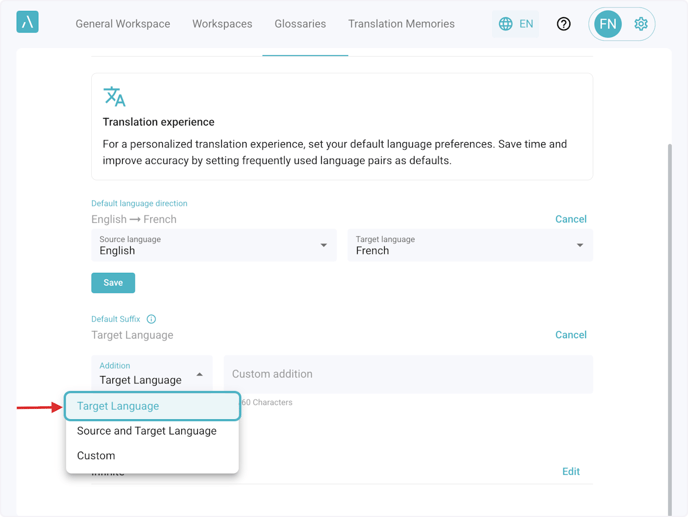Go to General Workspace

click(x=123, y=24)
